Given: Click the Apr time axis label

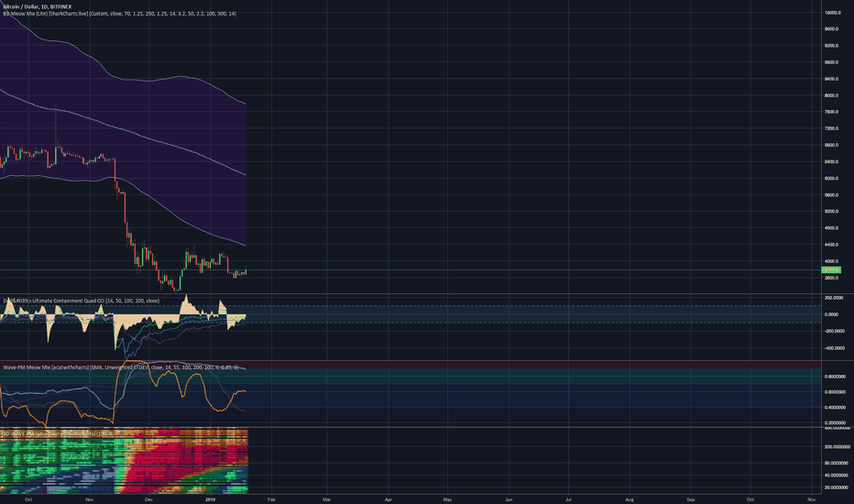Looking at the screenshot, I should click(x=389, y=499).
